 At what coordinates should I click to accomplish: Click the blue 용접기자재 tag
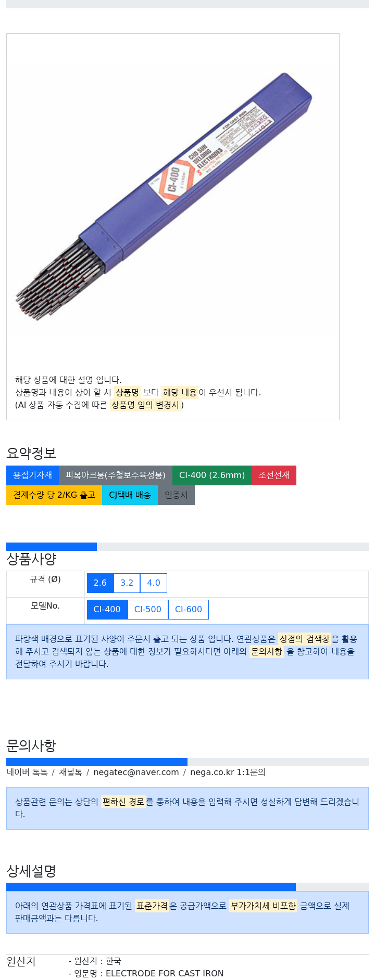[x=32, y=475]
